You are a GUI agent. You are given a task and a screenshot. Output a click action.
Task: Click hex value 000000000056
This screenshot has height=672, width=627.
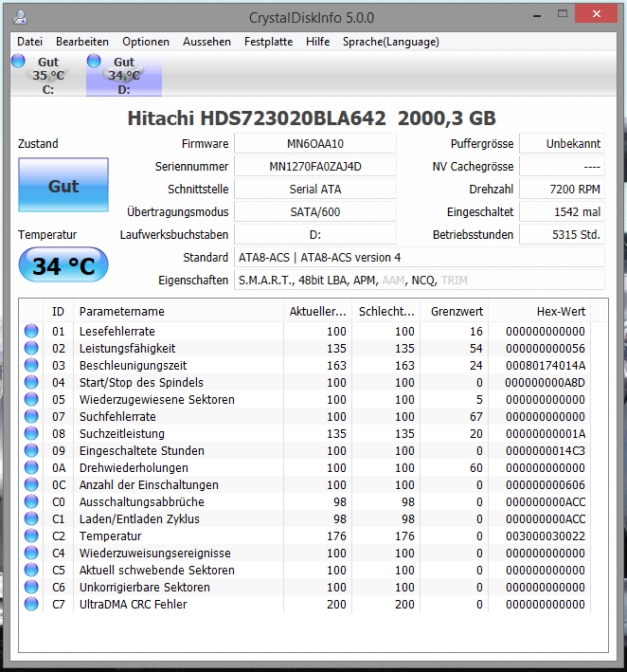[x=546, y=348]
